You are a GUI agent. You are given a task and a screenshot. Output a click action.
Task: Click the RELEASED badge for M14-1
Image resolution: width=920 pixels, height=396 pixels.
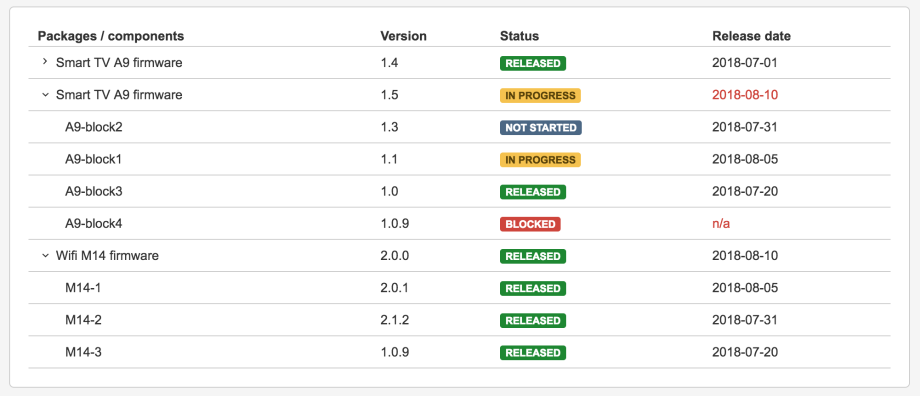click(x=533, y=289)
